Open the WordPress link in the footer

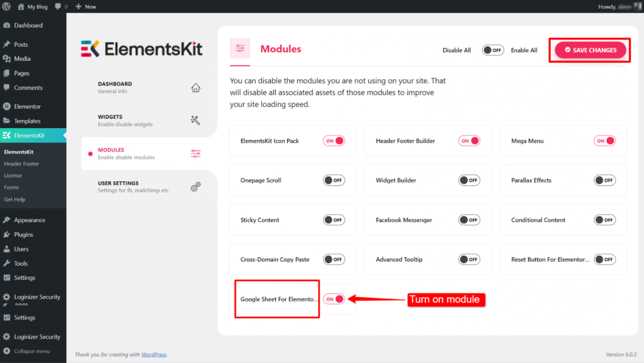[x=153, y=354]
